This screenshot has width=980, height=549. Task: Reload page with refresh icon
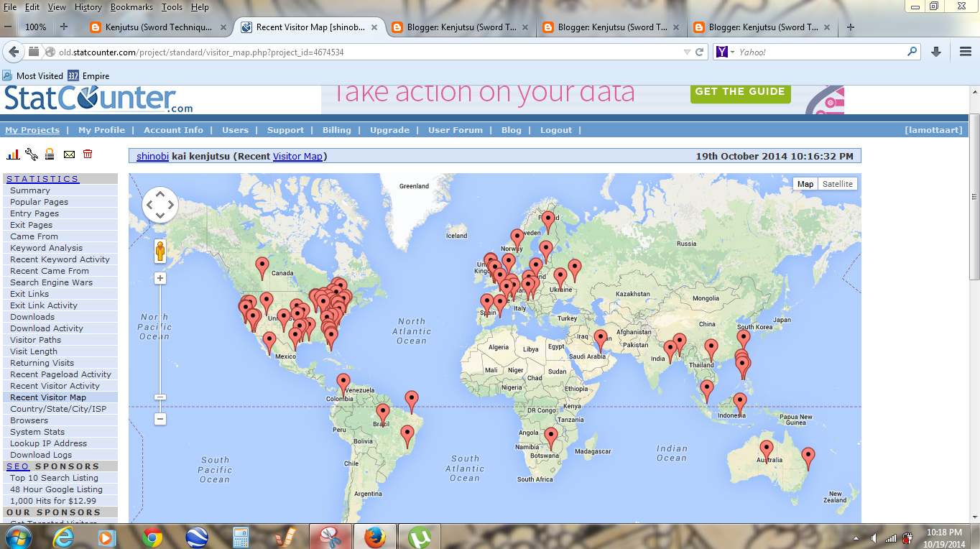[699, 52]
